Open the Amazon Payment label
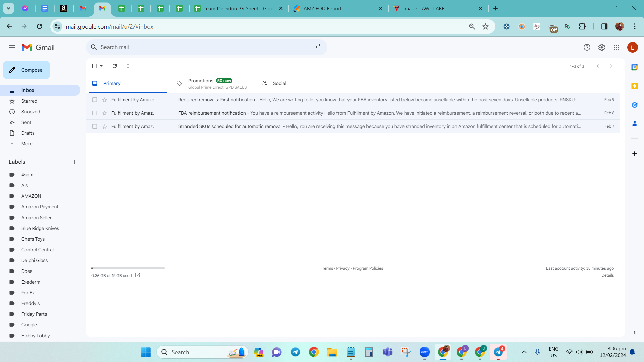 pos(40,207)
